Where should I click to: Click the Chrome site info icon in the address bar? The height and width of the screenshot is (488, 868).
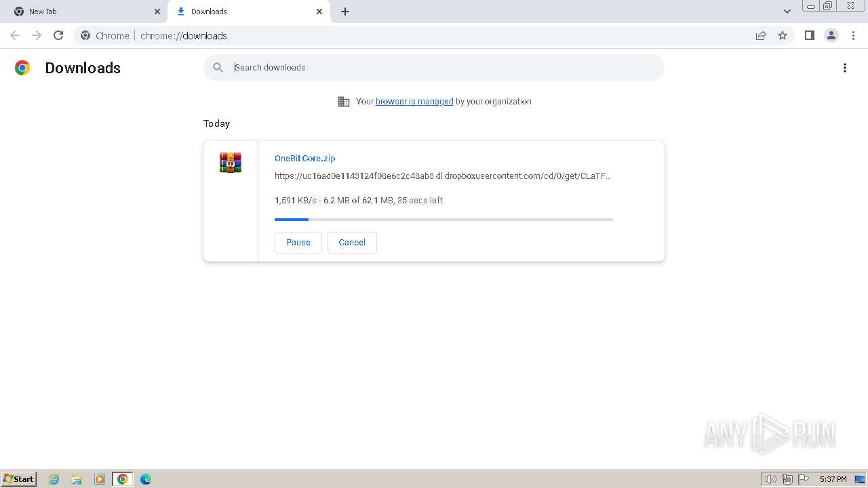pyautogui.click(x=85, y=35)
